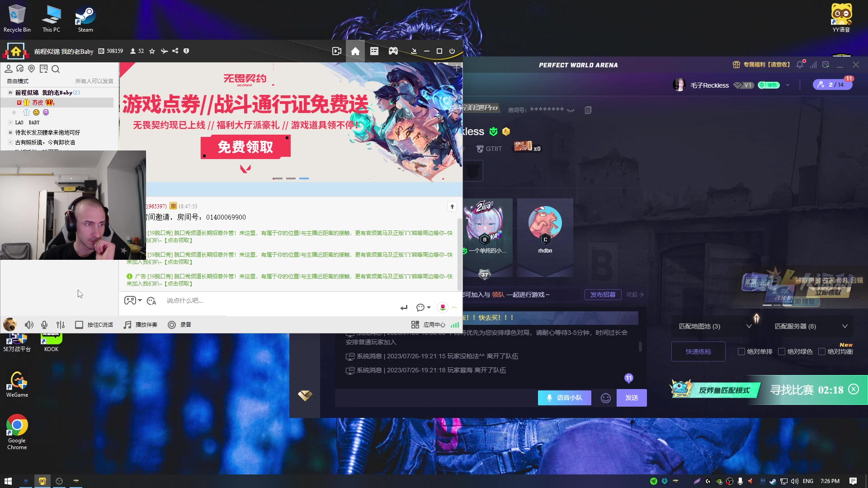Open the text font emoji icon in chat
The height and width of the screenshot is (488, 868).
(151, 301)
